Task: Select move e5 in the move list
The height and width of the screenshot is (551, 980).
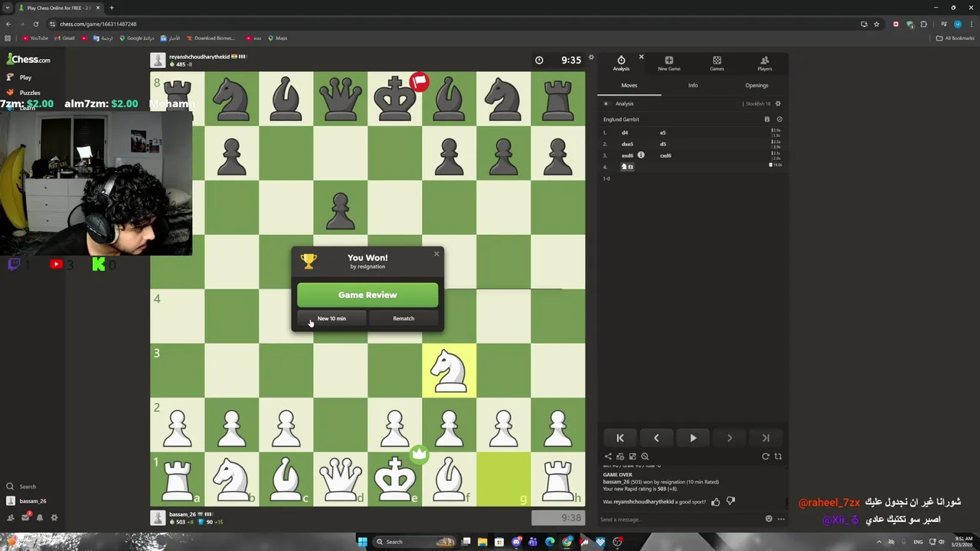Action: point(663,132)
